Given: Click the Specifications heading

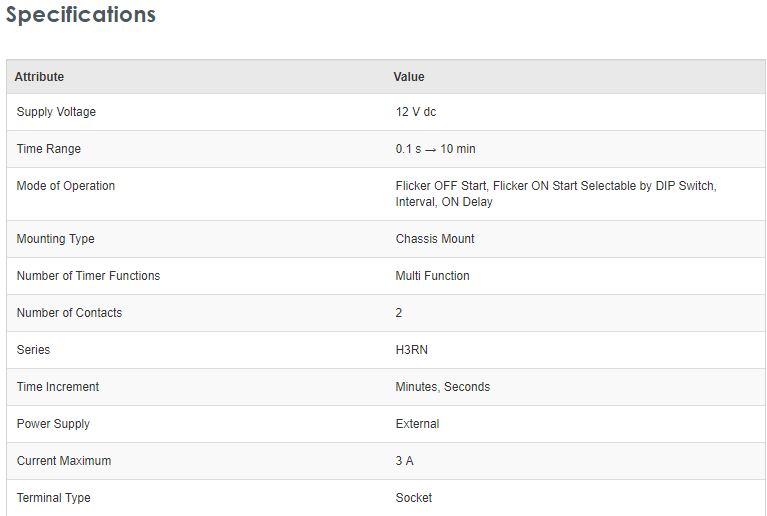Looking at the screenshot, I should click(81, 15).
